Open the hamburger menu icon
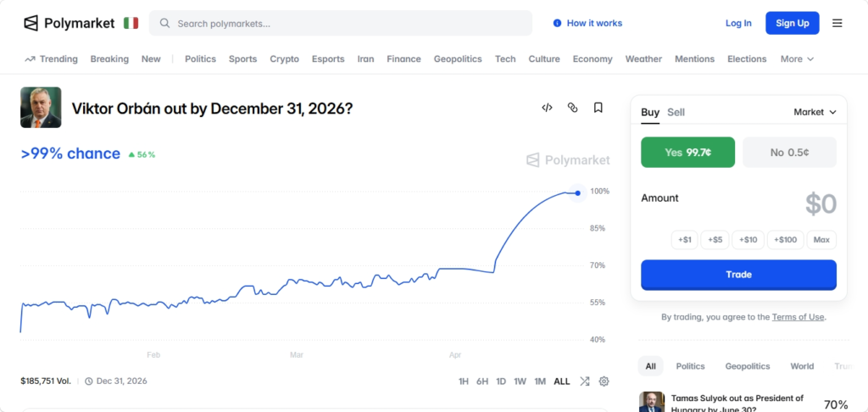Viewport: 868px width, 412px height. (837, 23)
